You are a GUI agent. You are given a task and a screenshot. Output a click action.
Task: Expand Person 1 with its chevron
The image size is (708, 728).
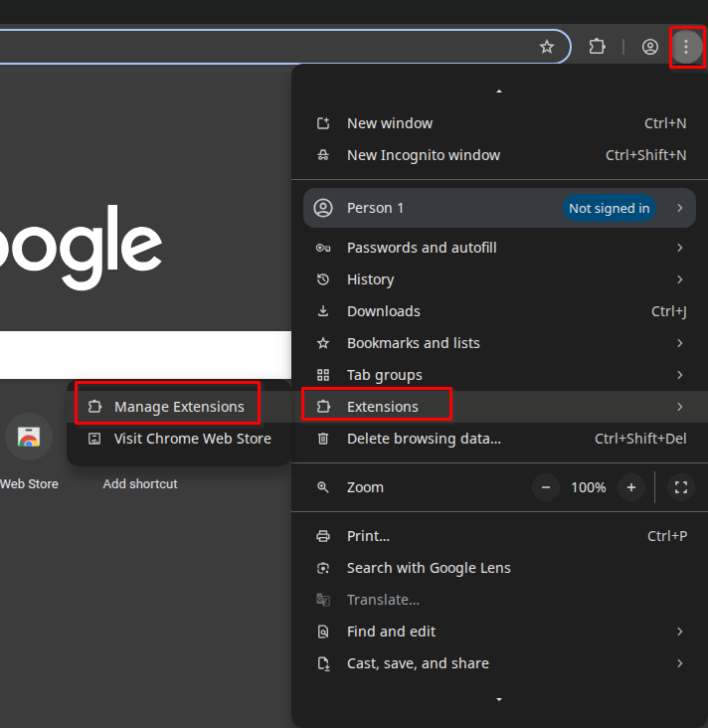[680, 208]
